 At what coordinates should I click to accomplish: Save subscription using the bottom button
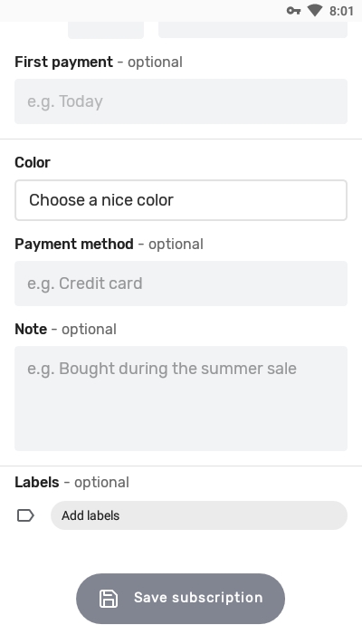coord(181,599)
